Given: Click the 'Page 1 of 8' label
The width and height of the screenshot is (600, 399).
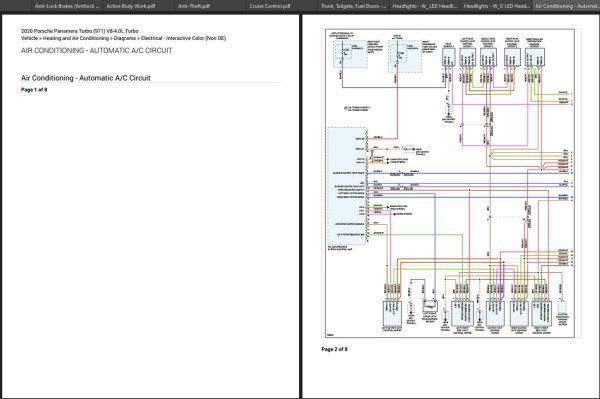Looking at the screenshot, I should pos(34,90).
